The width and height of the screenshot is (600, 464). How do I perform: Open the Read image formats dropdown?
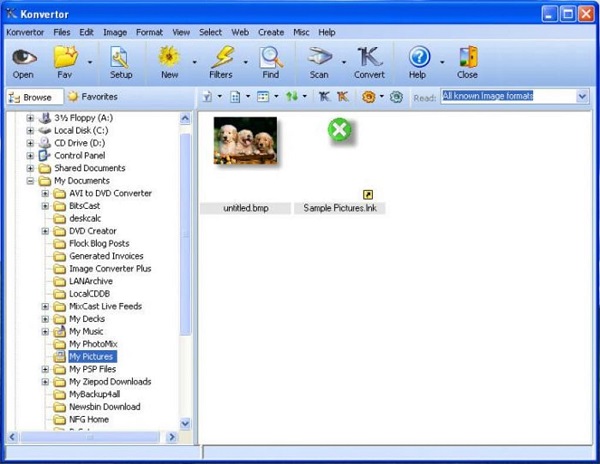(x=582, y=96)
